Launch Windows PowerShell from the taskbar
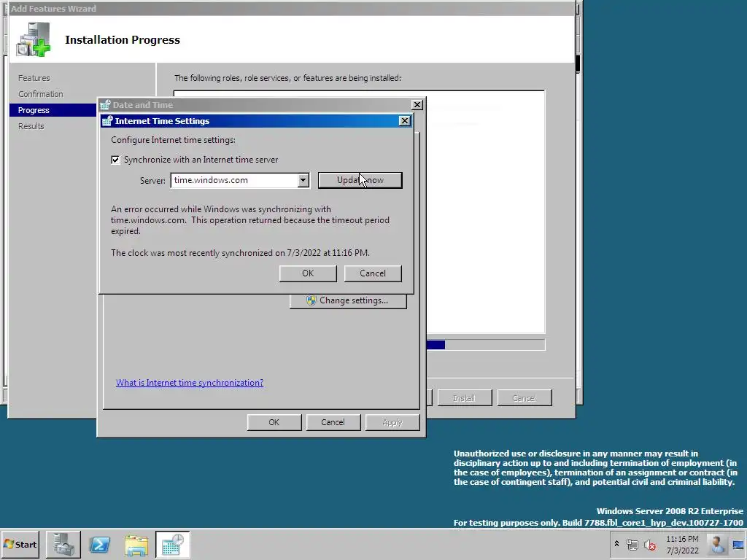Viewport: 747px width, 560px height. click(x=100, y=544)
